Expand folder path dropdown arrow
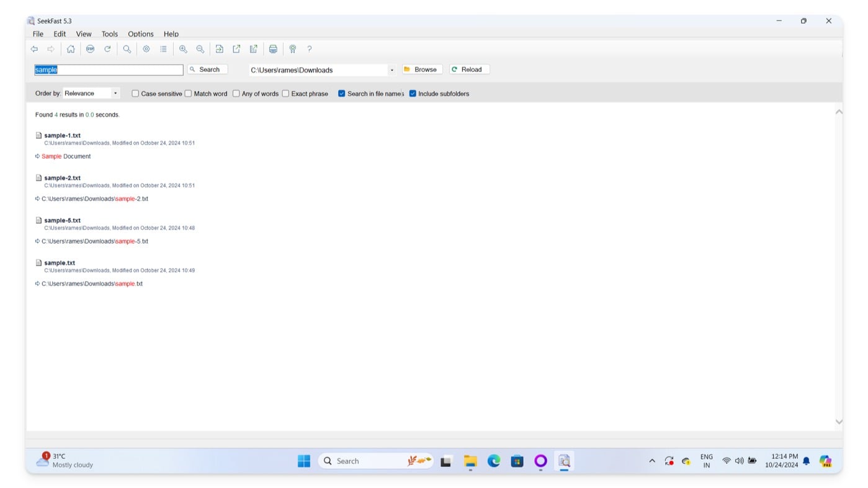 391,70
